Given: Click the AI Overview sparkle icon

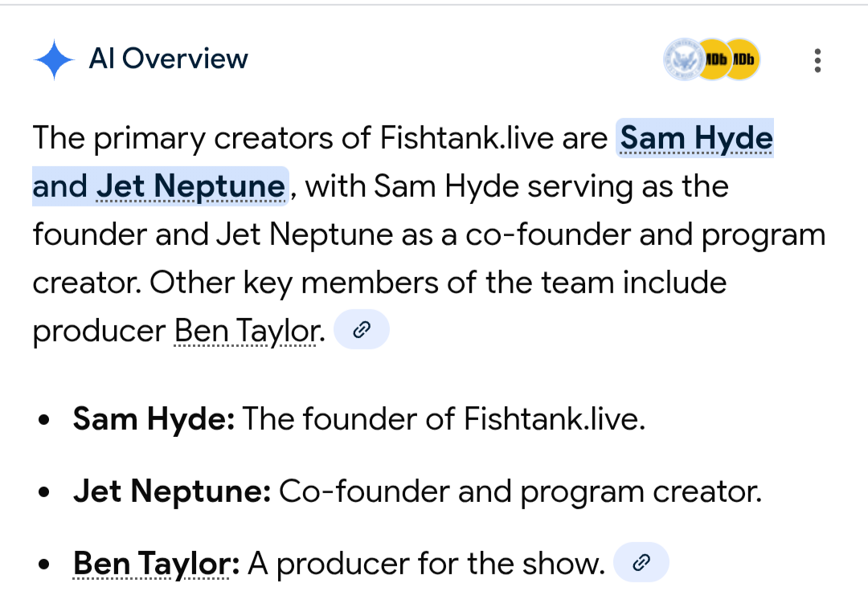Looking at the screenshot, I should tap(54, 59).
